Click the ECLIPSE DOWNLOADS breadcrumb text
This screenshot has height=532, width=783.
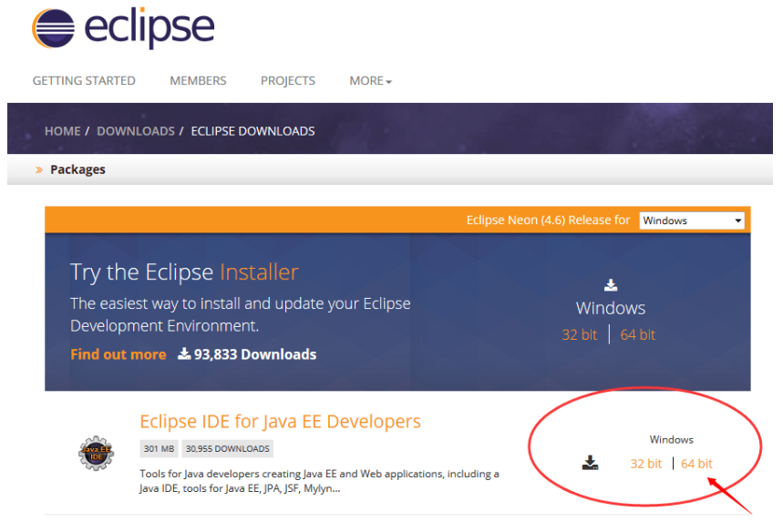[252, 131]
